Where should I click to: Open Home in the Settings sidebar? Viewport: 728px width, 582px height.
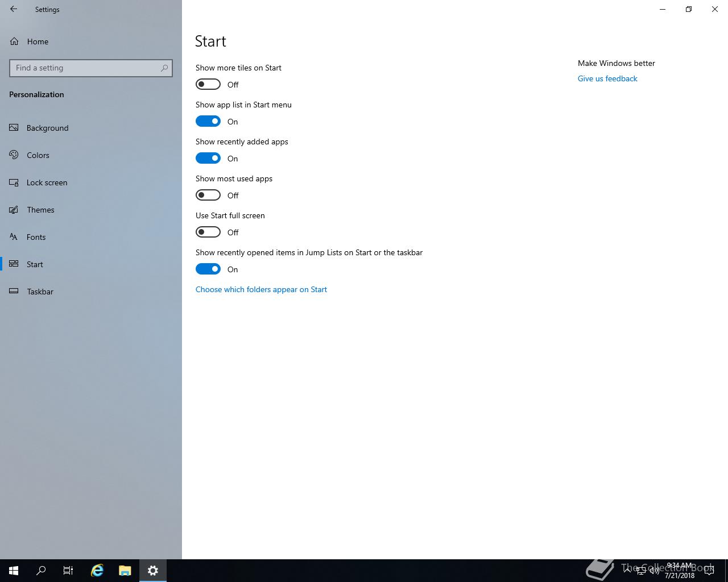click(91, 41)
